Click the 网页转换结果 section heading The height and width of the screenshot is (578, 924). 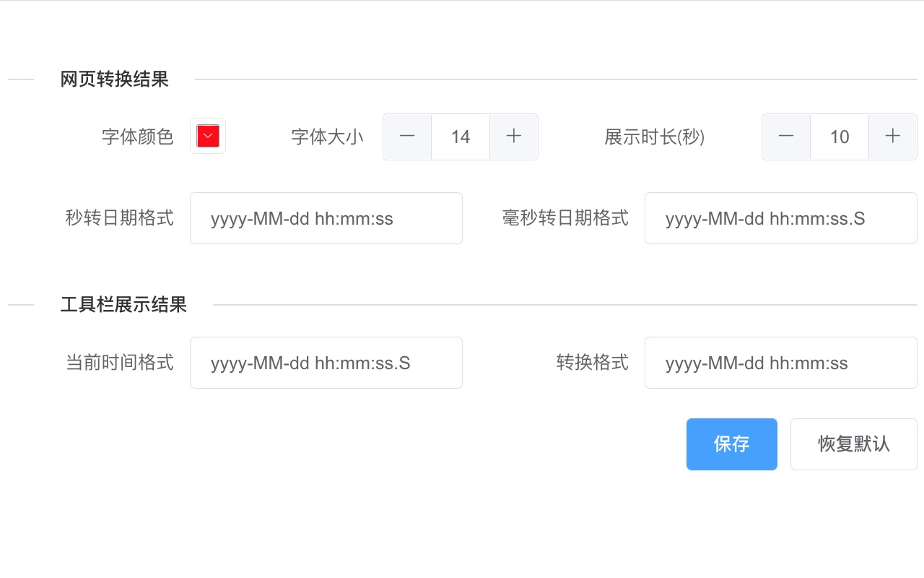coord(114,80)
